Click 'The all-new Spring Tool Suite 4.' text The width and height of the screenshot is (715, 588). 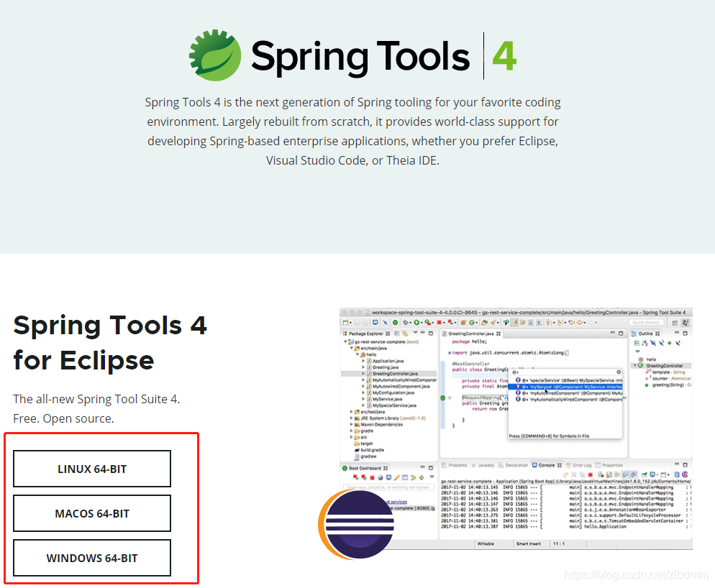(96, 399)
